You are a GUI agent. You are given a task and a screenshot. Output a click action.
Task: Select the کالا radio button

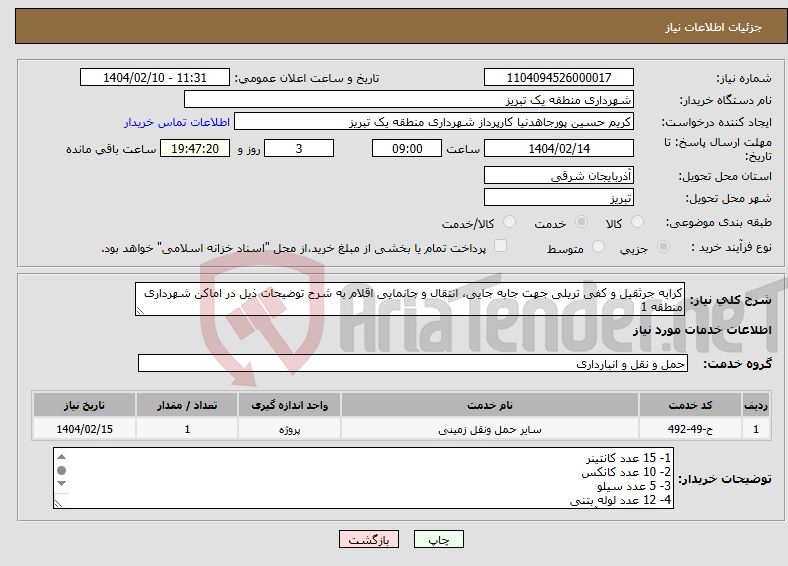[x=637, y=222]
